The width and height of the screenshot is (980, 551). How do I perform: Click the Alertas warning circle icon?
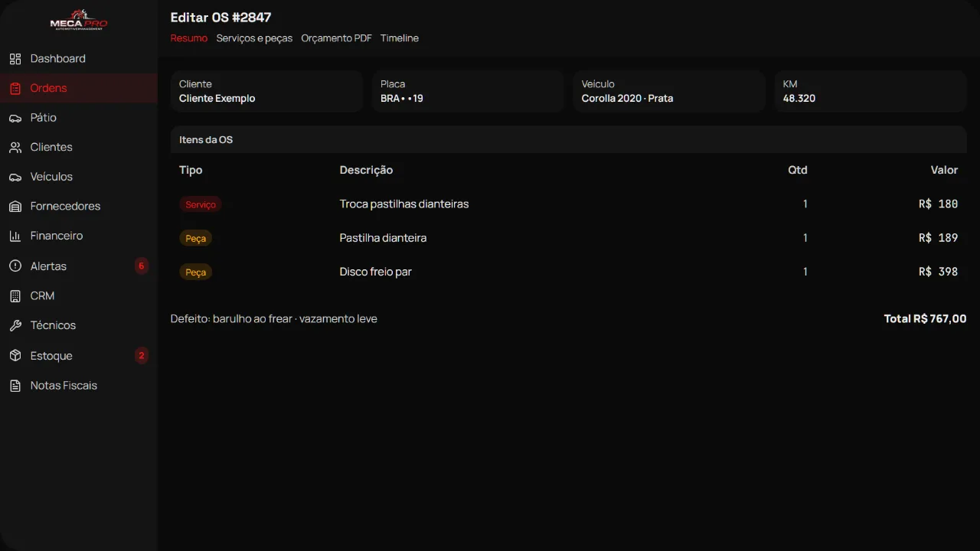tap(15, 266)
